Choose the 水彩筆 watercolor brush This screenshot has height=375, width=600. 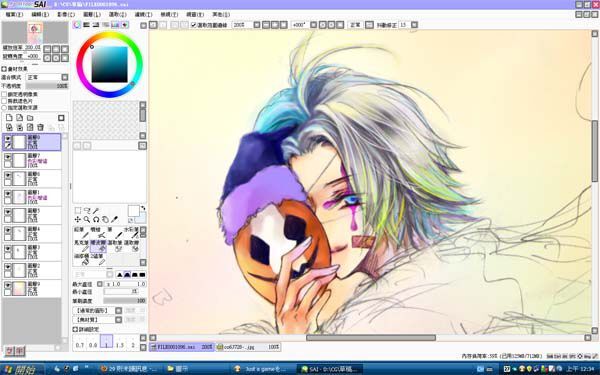point(131,232)
